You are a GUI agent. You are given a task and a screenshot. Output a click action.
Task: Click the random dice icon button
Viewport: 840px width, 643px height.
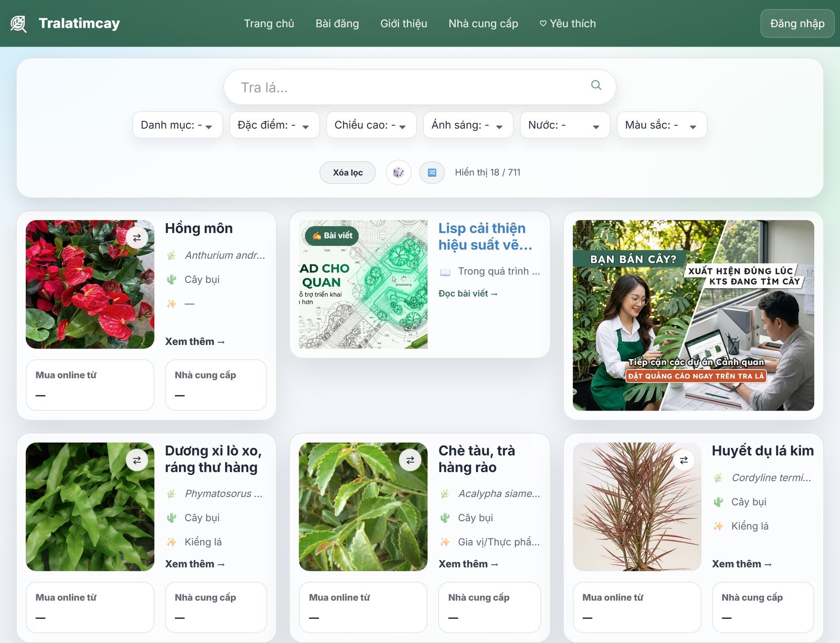398,172
